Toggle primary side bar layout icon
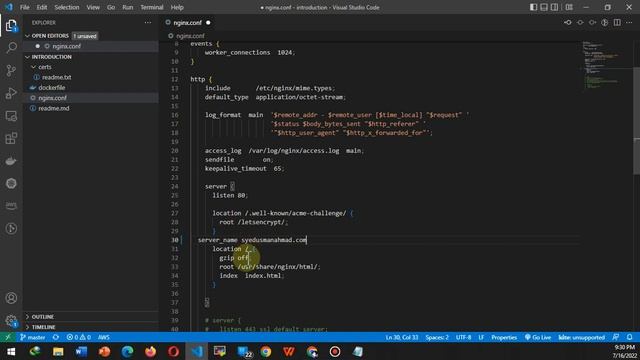This screenshot has width=640, height=360. pos(533,7)
